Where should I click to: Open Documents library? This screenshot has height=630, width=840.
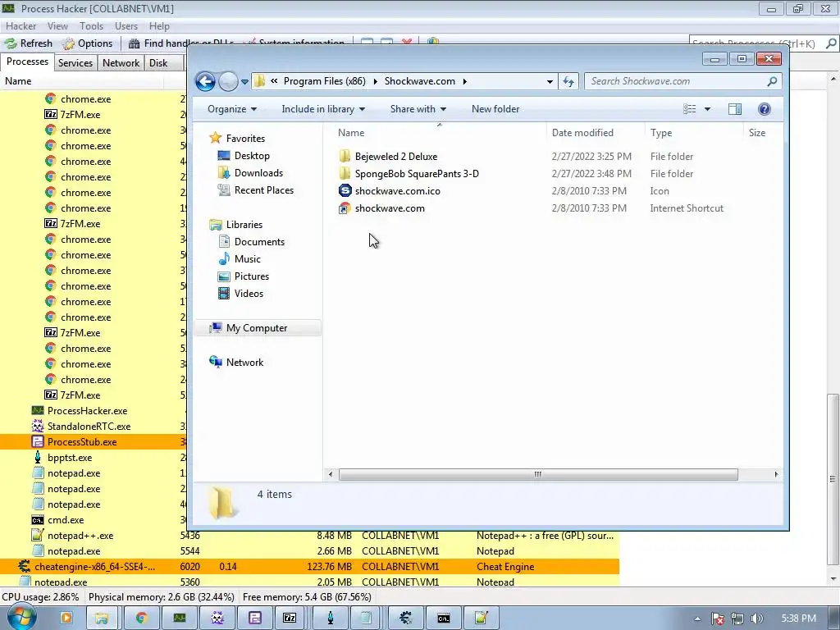(259, 242)
